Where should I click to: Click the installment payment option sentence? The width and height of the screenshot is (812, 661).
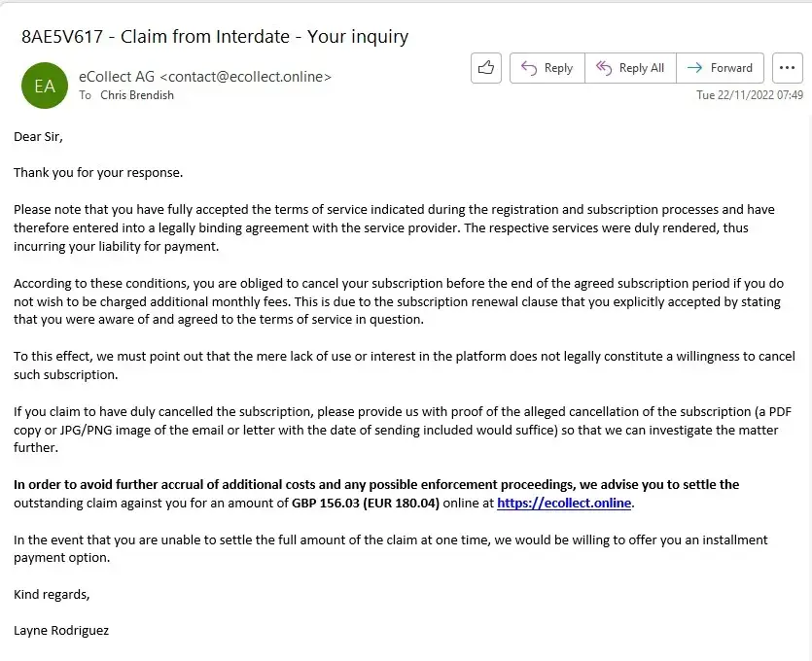click(390, 548)
